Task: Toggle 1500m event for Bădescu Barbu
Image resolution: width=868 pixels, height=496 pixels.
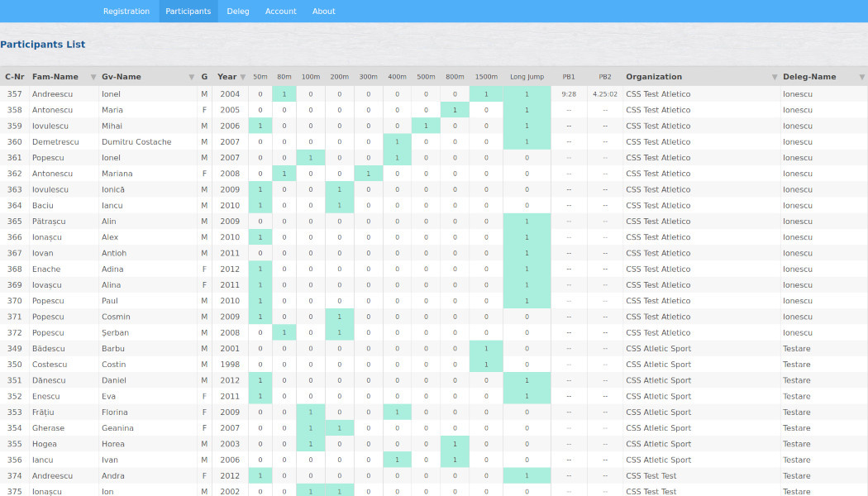Action: (x=486, y=349)
